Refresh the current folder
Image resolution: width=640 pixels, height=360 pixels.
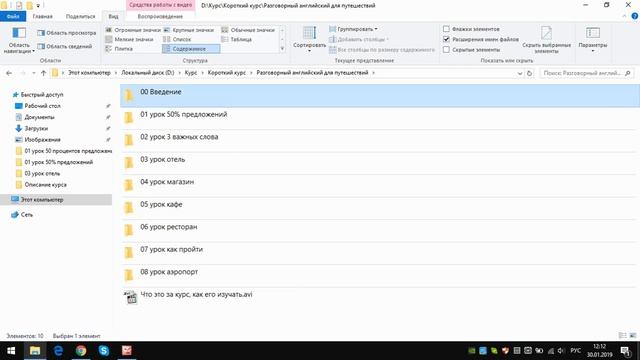(529, 73)
